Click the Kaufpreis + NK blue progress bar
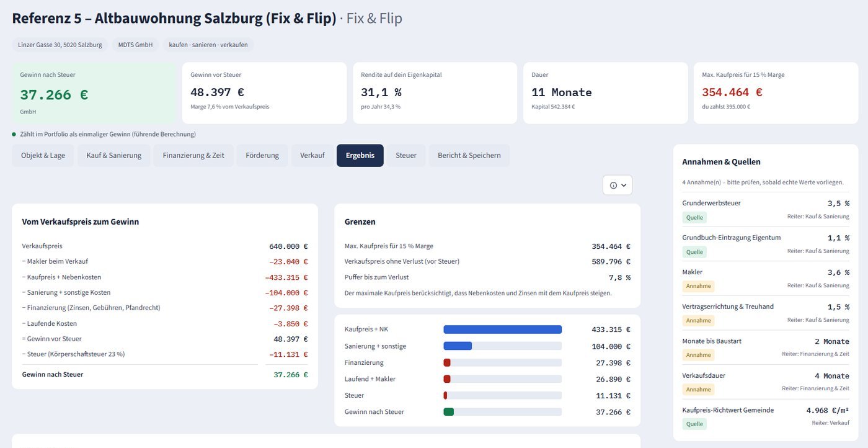This screenshot has height=448, width=868. coord(503,329)
